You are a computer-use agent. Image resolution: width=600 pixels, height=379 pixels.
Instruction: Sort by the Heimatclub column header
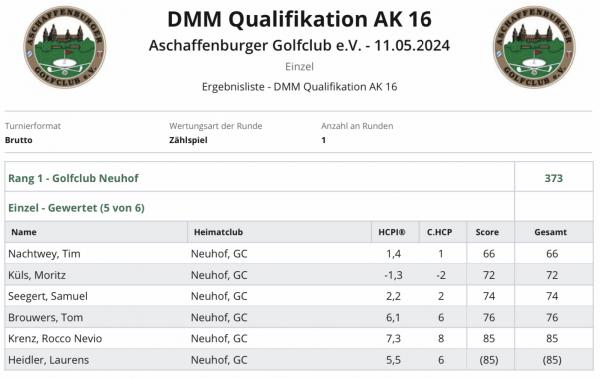pos(218,232)
